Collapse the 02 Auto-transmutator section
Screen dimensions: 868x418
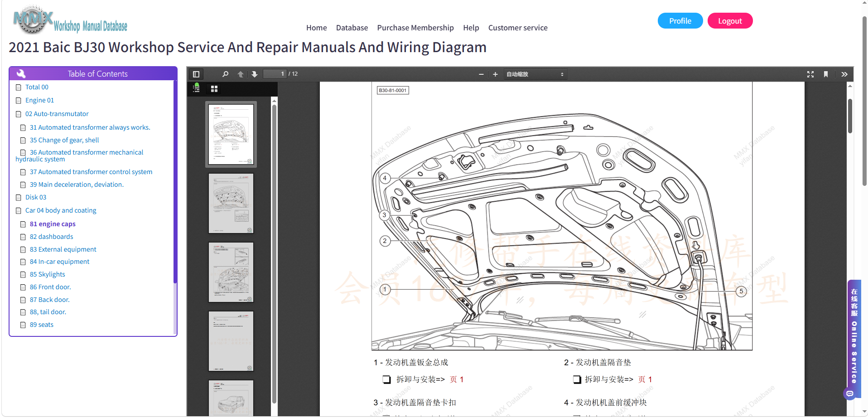tap(57, 114)
